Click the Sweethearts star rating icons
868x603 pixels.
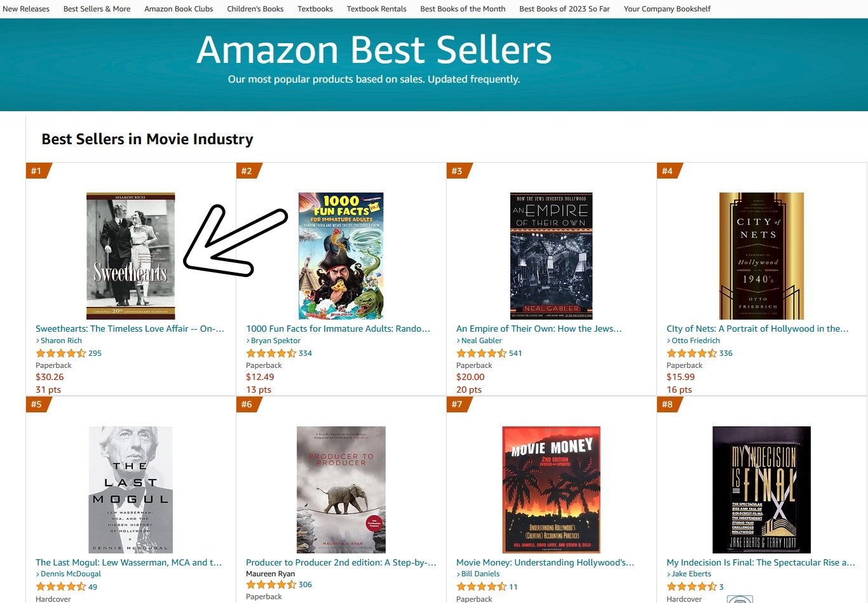61,353
